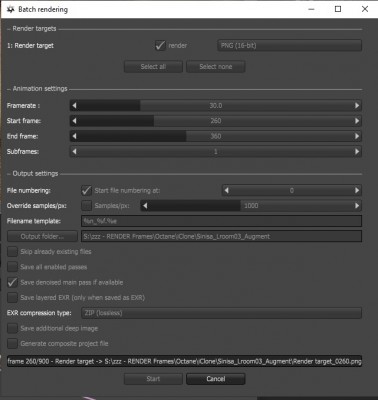Click the Output folder... button

(42, 236)
